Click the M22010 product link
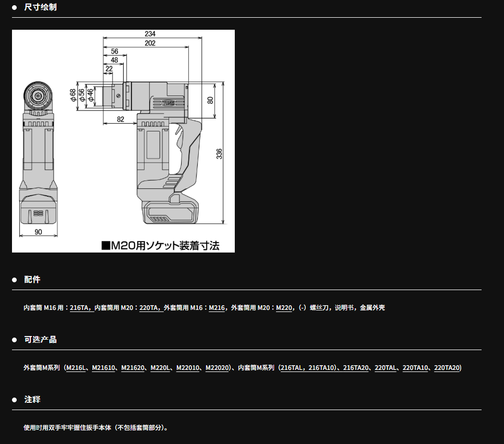 (188, 368)
